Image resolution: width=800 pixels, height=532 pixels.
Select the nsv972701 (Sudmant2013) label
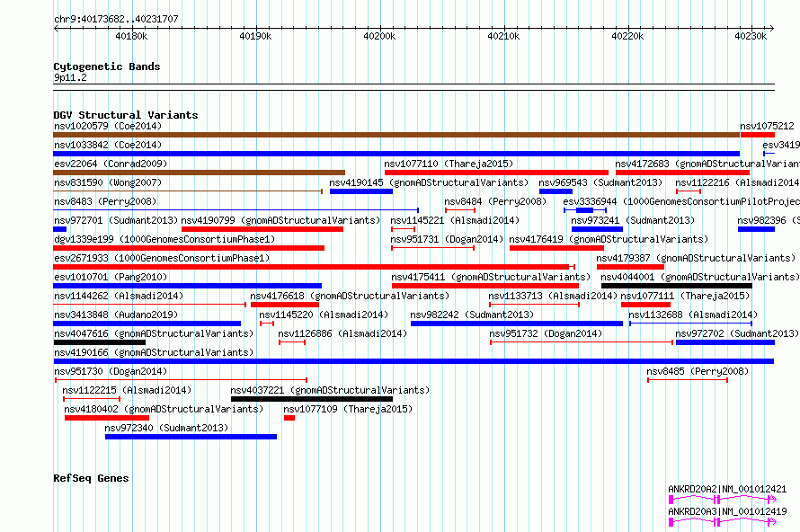click(116, 220)
